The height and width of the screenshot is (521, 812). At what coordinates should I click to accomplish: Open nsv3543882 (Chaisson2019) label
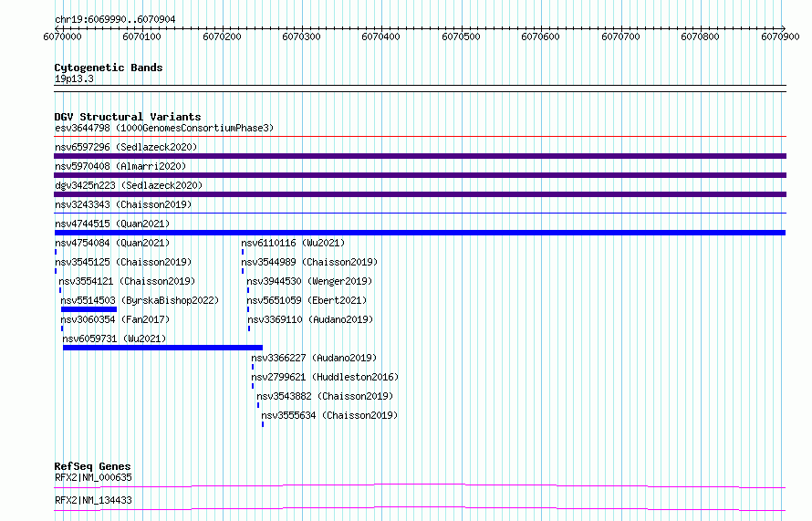pyautogui.click(x=325, y=396)
